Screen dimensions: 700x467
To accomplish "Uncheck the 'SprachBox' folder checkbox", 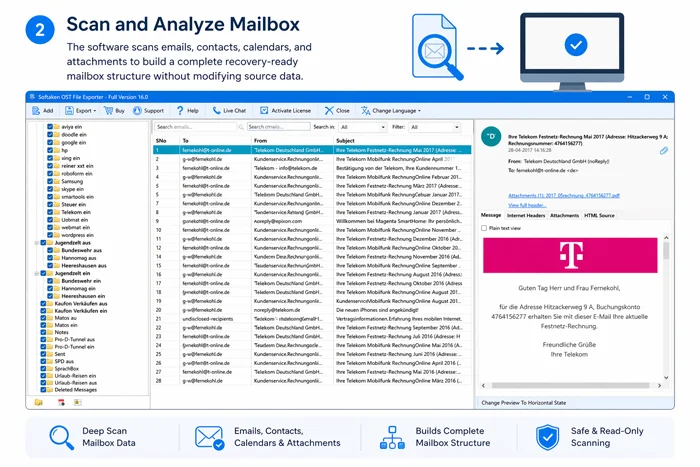I will [43, 368].
